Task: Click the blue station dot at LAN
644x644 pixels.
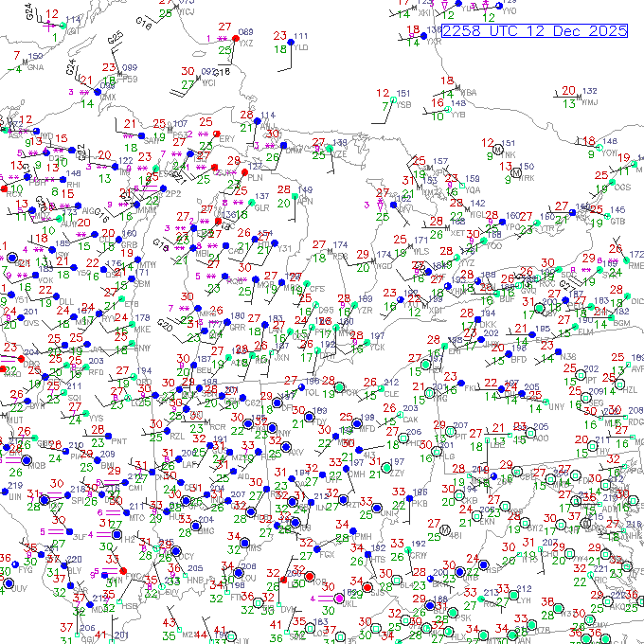Action: point(265,325)
